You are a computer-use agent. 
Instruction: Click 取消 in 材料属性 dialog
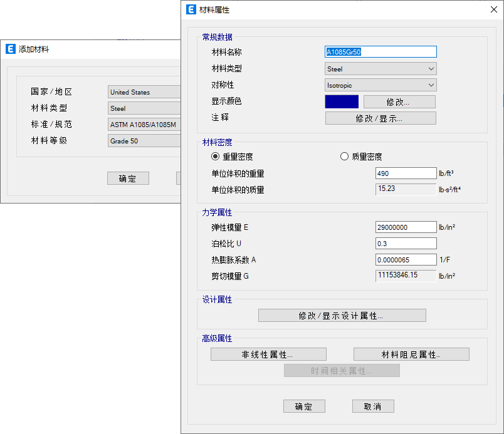coord(373,406)
